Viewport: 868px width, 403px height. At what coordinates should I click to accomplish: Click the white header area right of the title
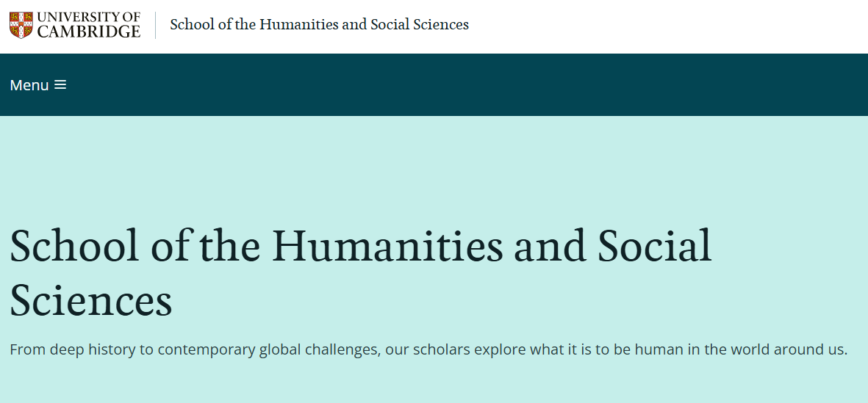[x=661, y=26]
